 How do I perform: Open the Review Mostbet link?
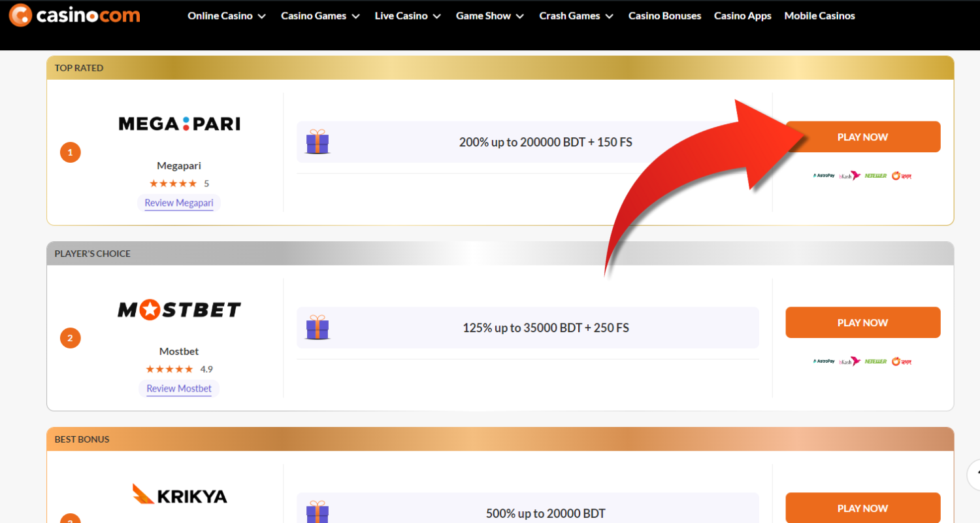click(179, 388)
